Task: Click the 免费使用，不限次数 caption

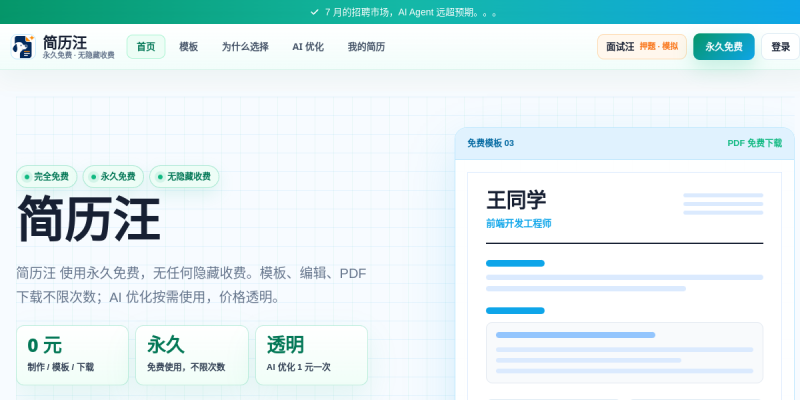Action: (x=186, y=367)
